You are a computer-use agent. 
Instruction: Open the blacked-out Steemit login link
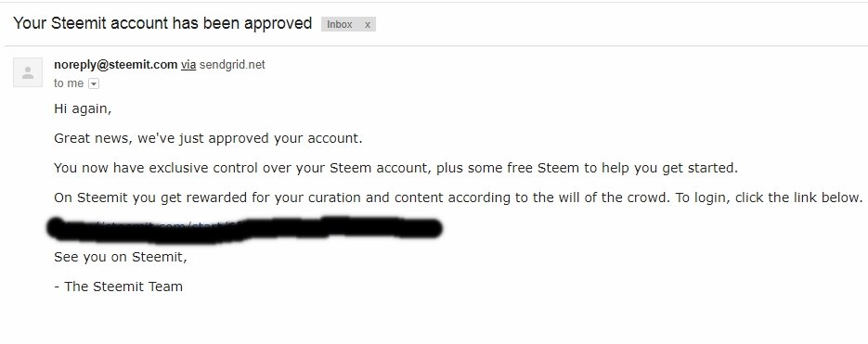click(245, 228)
